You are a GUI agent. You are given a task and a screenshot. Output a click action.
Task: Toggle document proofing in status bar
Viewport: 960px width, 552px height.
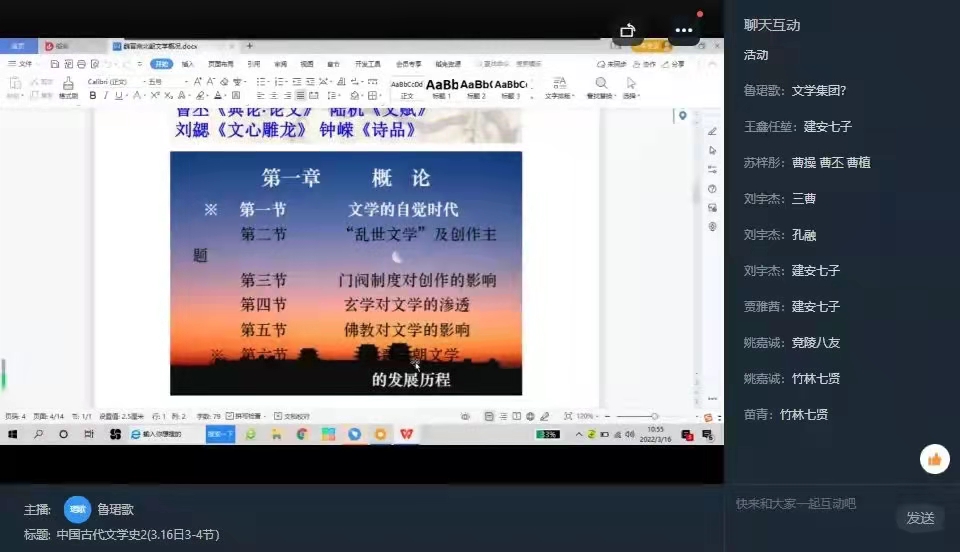(291, 416)
